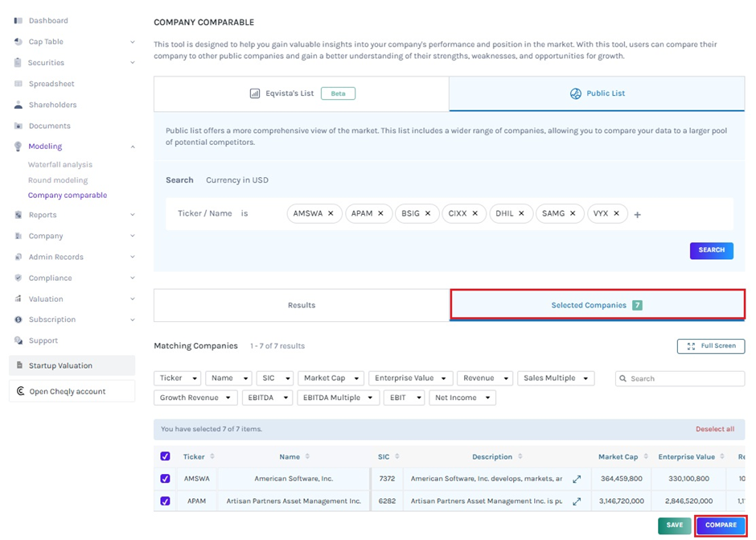The width and height of the screenshot is (756, 540).
Task: Uncheck the AMSWA row checkbox
Action: pos(165,479)
